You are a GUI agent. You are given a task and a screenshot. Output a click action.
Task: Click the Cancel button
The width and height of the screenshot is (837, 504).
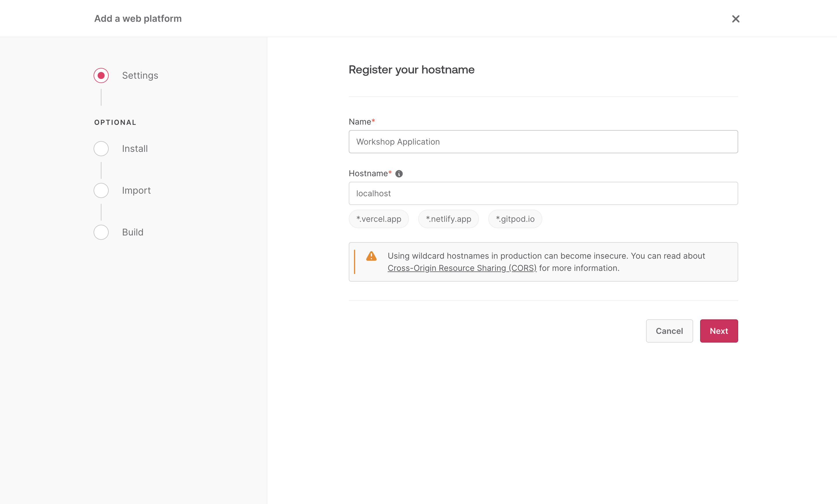pos(669,331)
